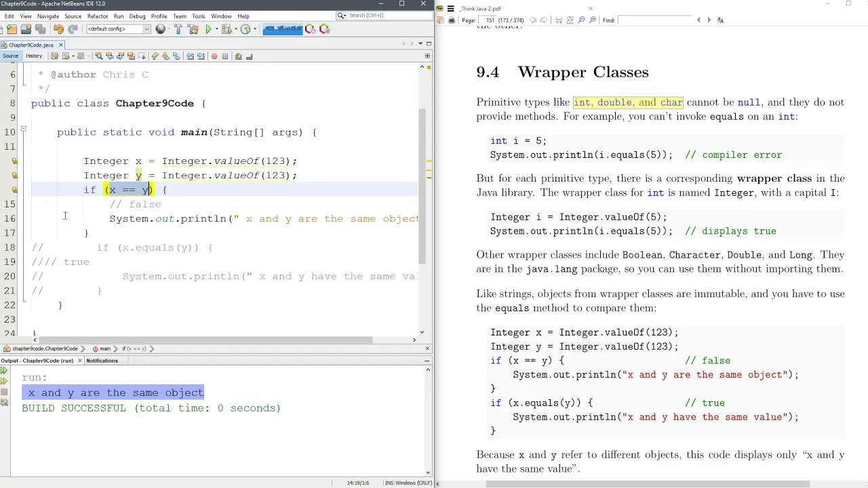Click the editor Last Edit icon
The height and width of the screenshot is (488, 868).
click(x=54, y=56)
